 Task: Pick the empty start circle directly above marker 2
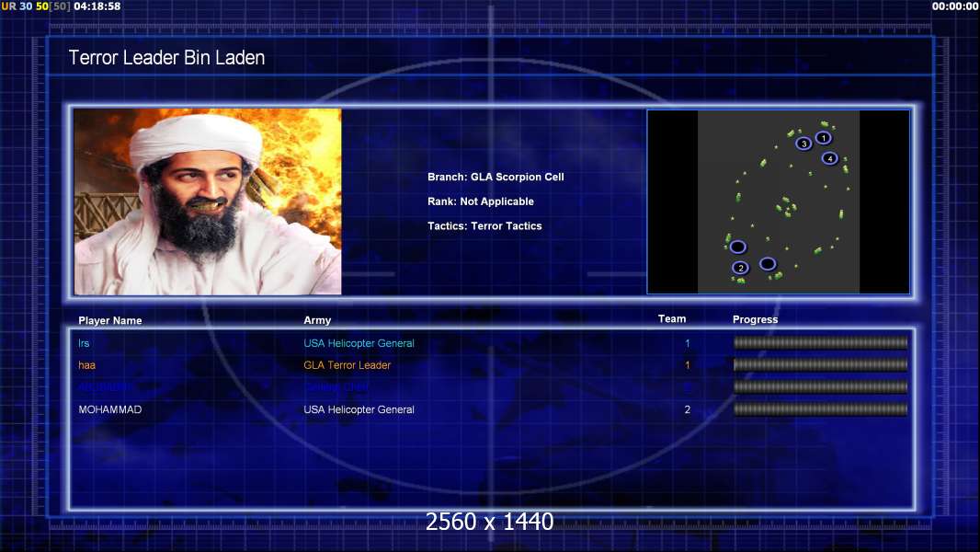(x=737, y=247)
